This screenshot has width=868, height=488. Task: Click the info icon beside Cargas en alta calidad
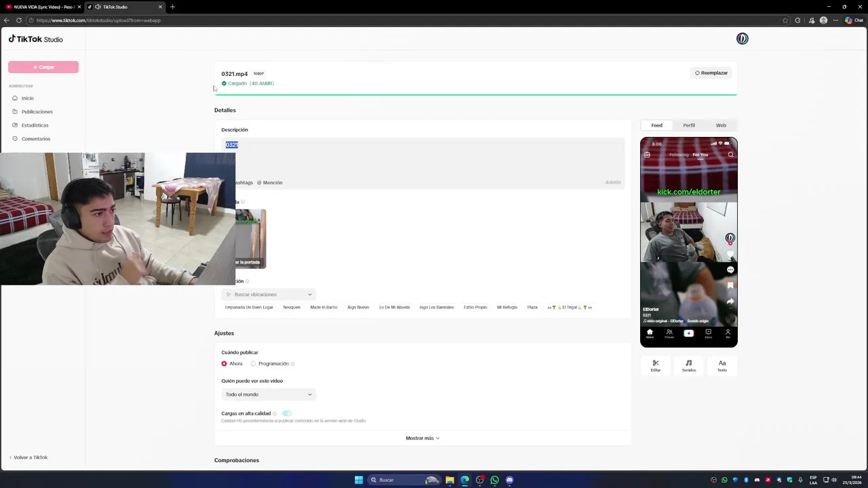[x=275, y=413]
